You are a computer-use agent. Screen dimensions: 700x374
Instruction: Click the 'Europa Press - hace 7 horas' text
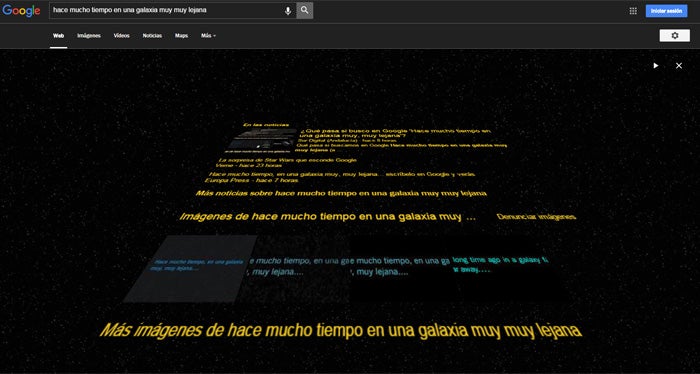click(x=251, y=180)
